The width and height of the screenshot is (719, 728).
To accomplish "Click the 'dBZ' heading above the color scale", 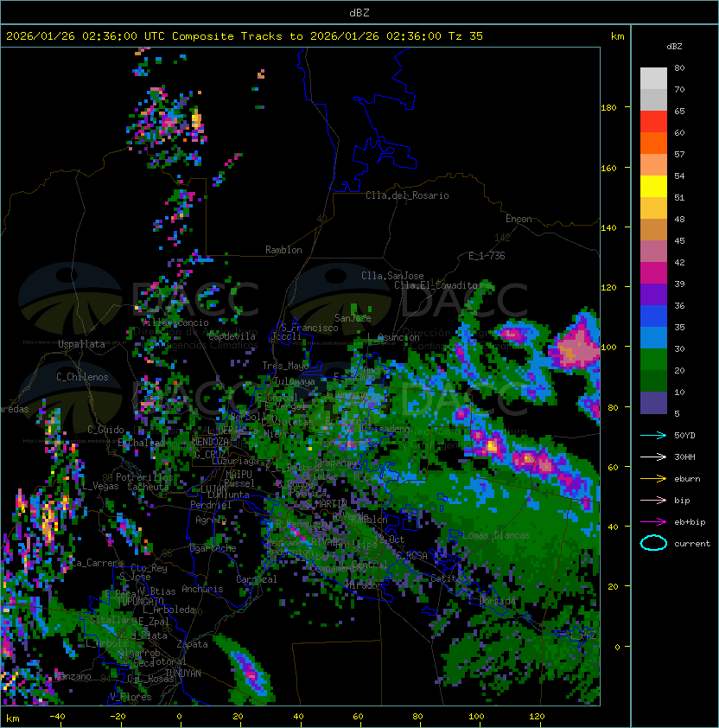I will click(674, 47).
